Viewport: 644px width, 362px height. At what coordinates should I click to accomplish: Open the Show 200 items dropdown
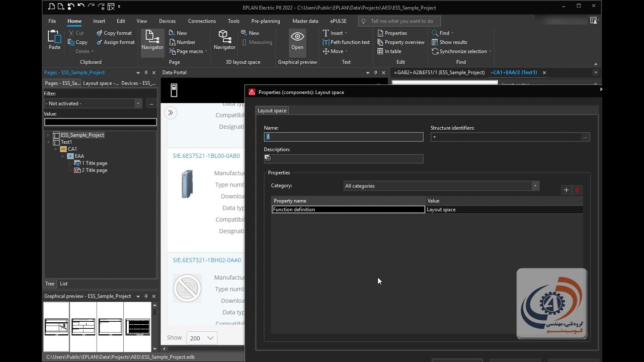coord(202,338)
